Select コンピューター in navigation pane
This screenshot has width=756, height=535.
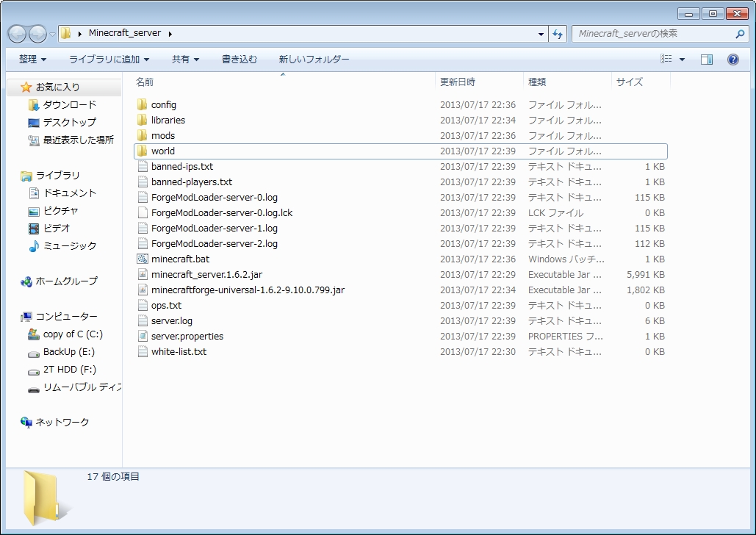[x=66, y=317]
